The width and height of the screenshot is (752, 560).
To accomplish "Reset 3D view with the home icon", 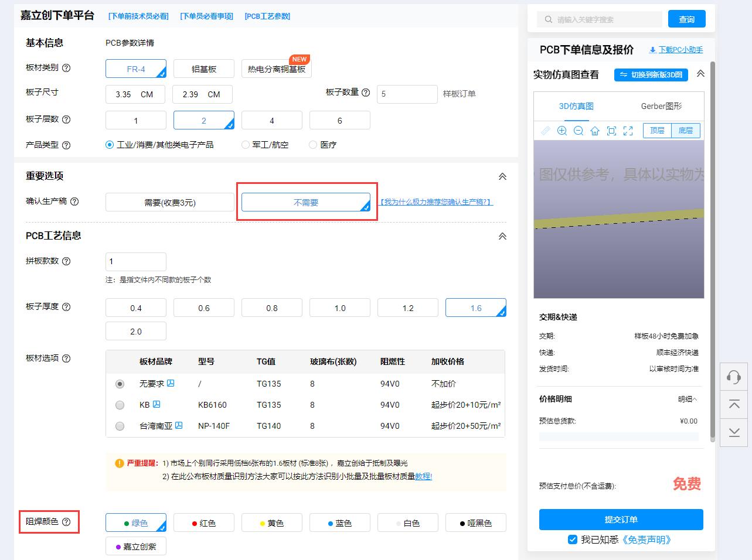I will (x=595, y=131).
